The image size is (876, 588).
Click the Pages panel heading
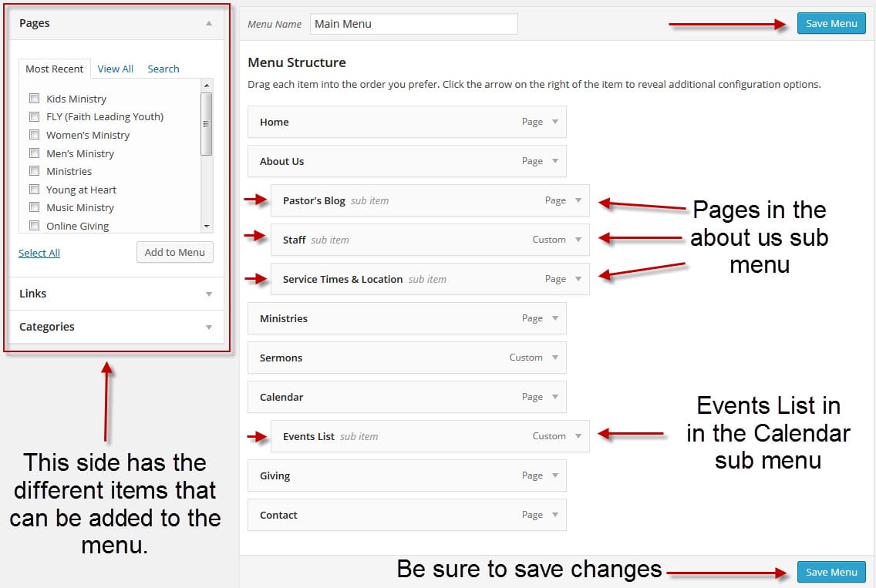point(35,23)
